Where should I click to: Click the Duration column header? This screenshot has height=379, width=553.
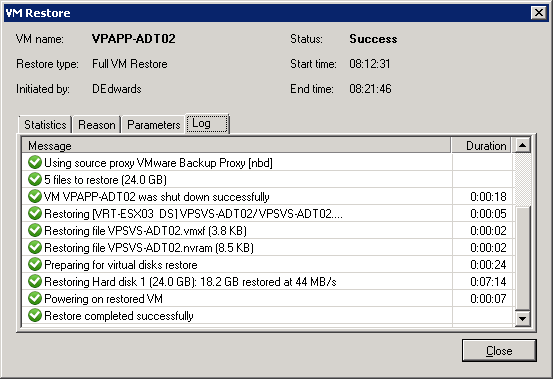point(481,145)
